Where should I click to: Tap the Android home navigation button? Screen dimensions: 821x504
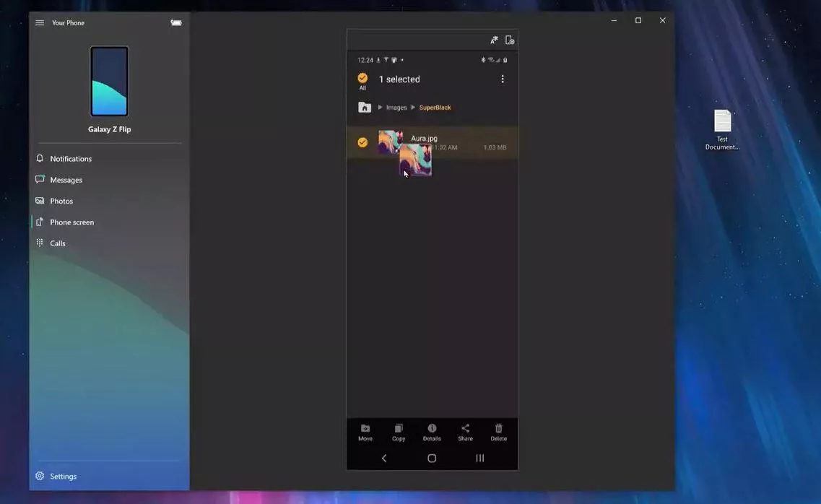432,459
